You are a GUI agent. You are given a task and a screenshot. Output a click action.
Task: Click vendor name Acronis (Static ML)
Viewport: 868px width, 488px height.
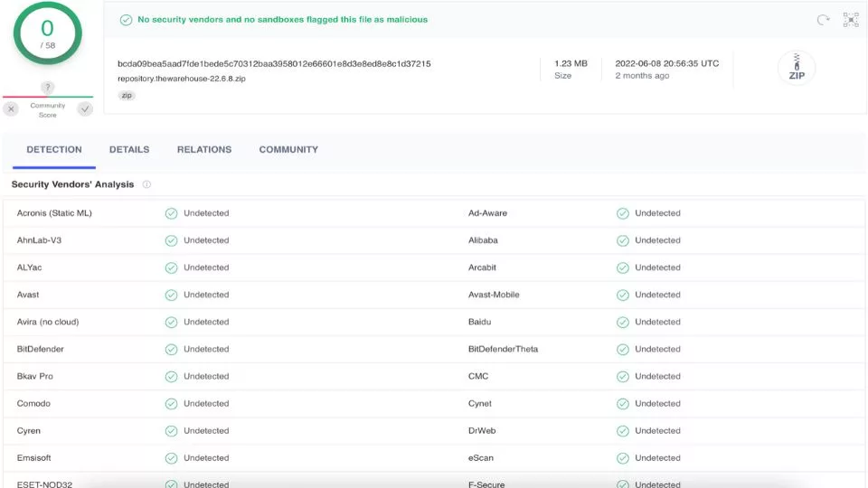click(x=54, y=213)
